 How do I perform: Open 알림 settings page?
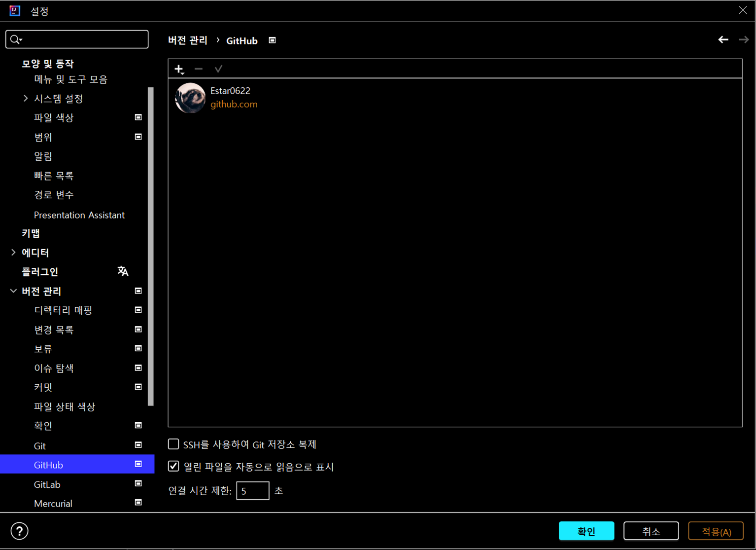[43, 156]
